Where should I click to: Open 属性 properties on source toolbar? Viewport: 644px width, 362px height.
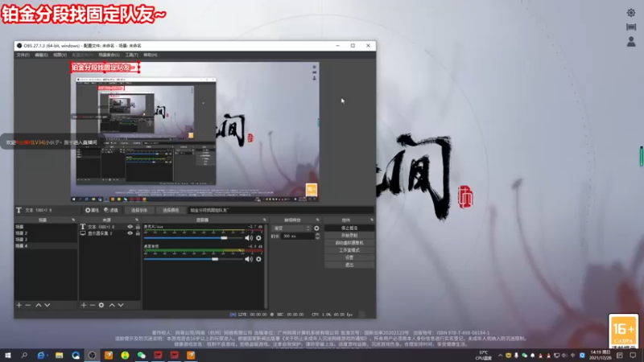coord(92,210)
